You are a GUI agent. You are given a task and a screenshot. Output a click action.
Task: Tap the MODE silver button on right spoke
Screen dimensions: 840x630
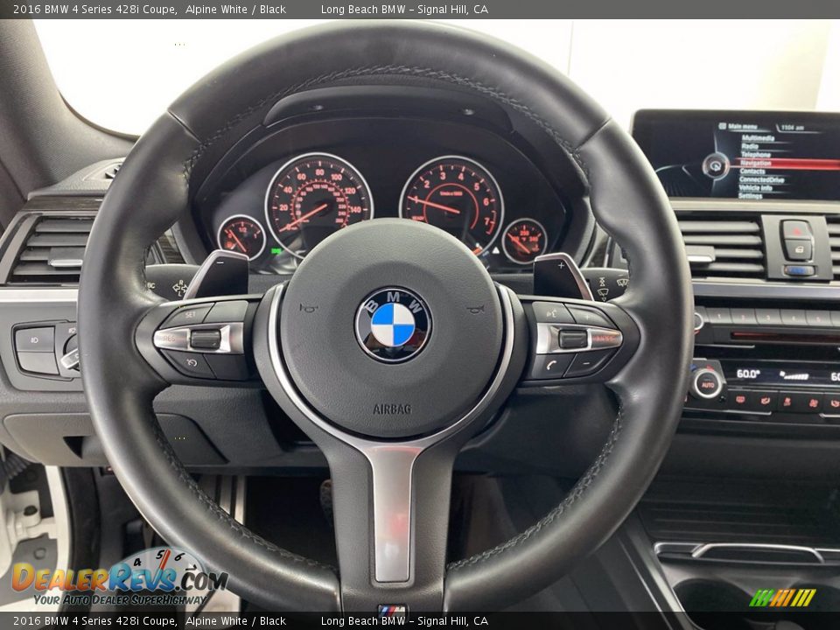605,339
